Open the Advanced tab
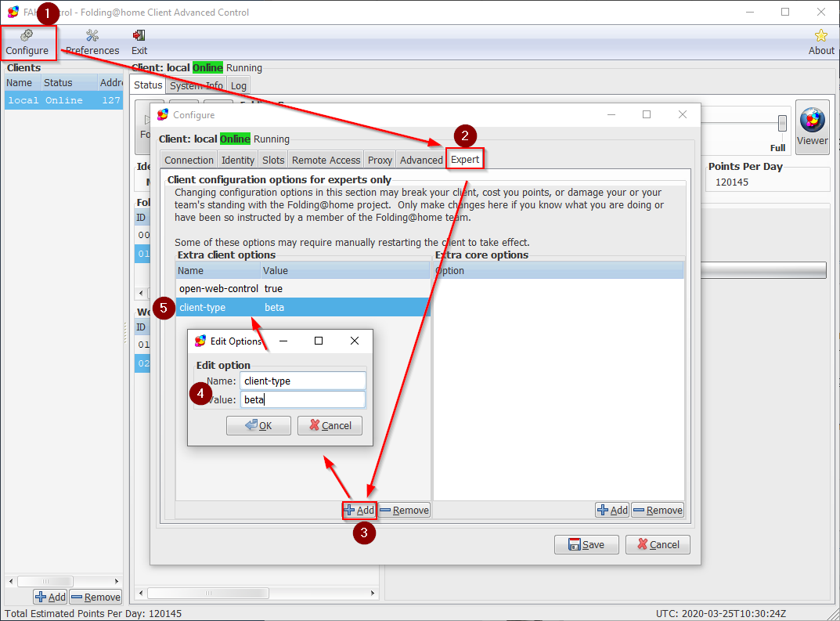 click(x=421, y=160)
